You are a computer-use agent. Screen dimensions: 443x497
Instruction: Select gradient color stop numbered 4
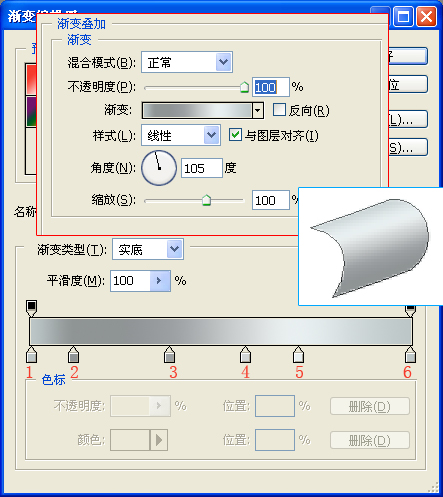click(245, 355)
